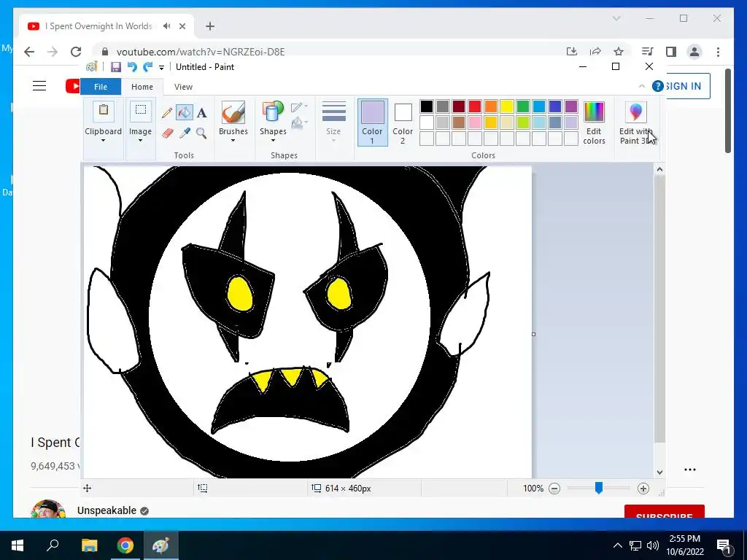Pick the Color picker eyedropper tool
The height and width of the screenshot is (560, 747).
[x=185, y=133]
